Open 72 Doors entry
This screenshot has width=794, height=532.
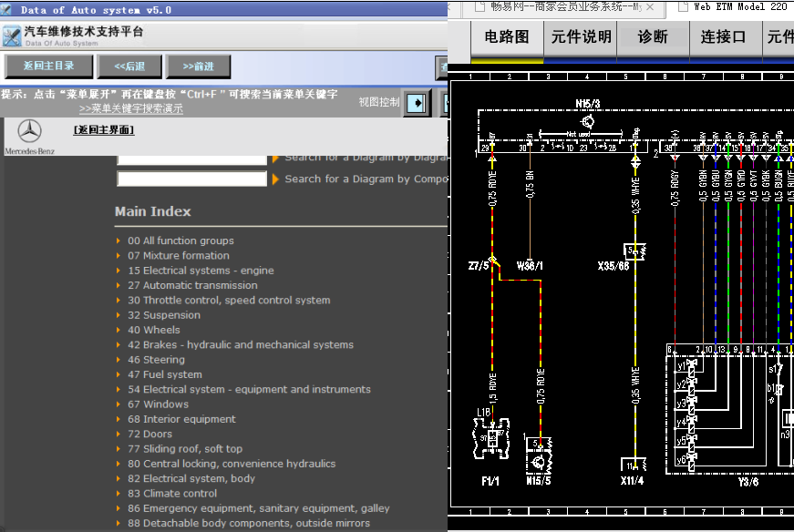[150, 434]
